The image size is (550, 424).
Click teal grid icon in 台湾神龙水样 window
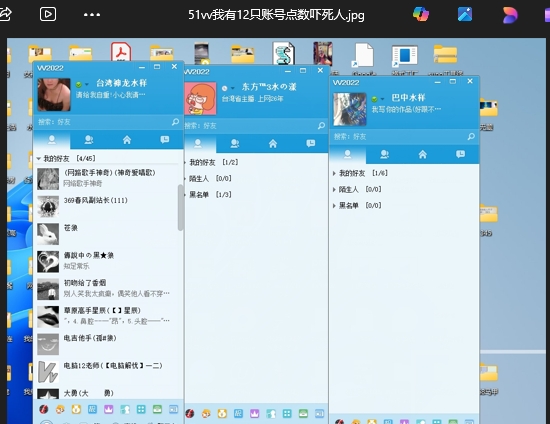[141, 409]
